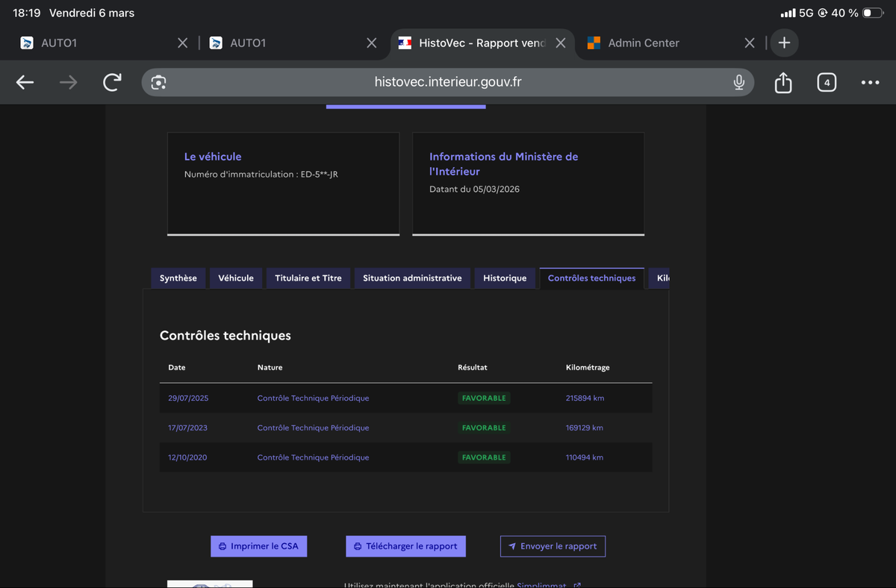Click Télécharger le rapport button
The image size is (896, 588).
coord(405,546)
